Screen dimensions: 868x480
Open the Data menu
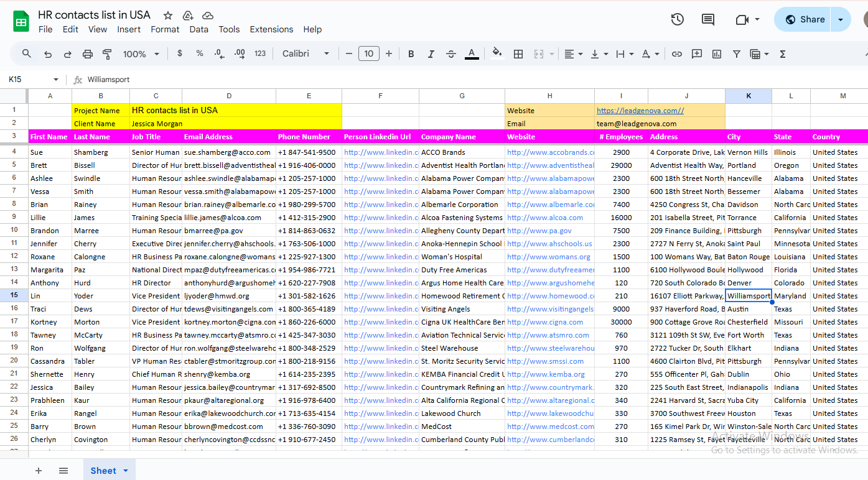point(199,29)
